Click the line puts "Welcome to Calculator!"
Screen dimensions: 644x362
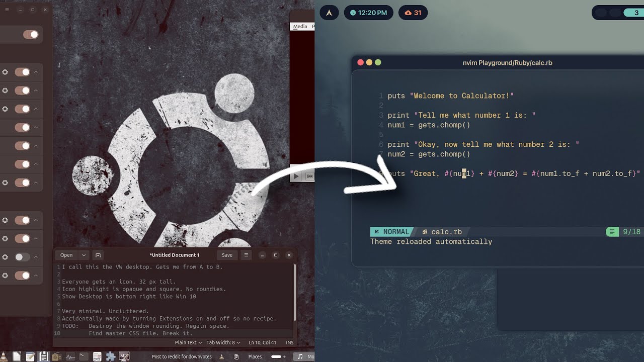[450, 96]
